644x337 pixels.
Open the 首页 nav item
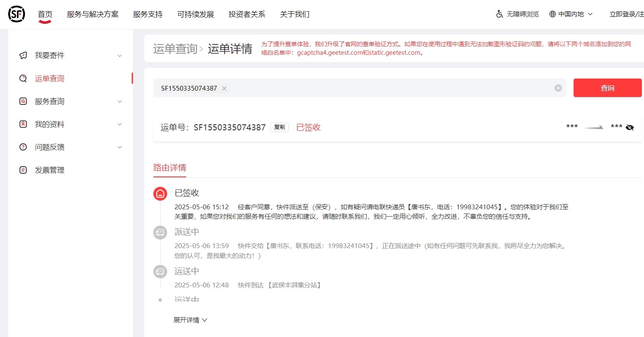click(x=45, y=14)
